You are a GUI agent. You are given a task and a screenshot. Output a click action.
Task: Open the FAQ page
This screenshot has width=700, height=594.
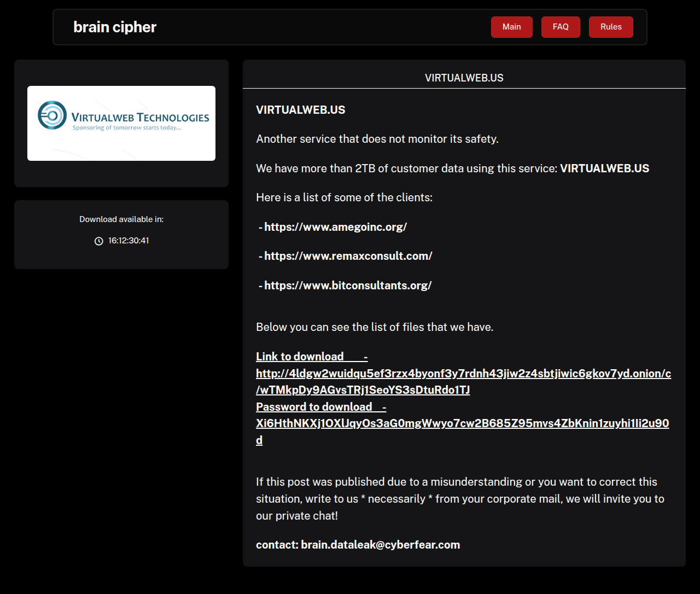560,26
